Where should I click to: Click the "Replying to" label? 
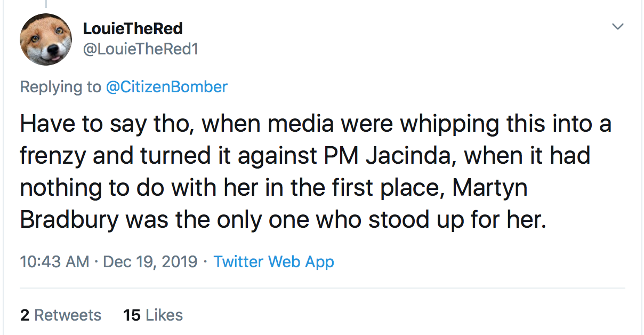[x=61, y=87]
